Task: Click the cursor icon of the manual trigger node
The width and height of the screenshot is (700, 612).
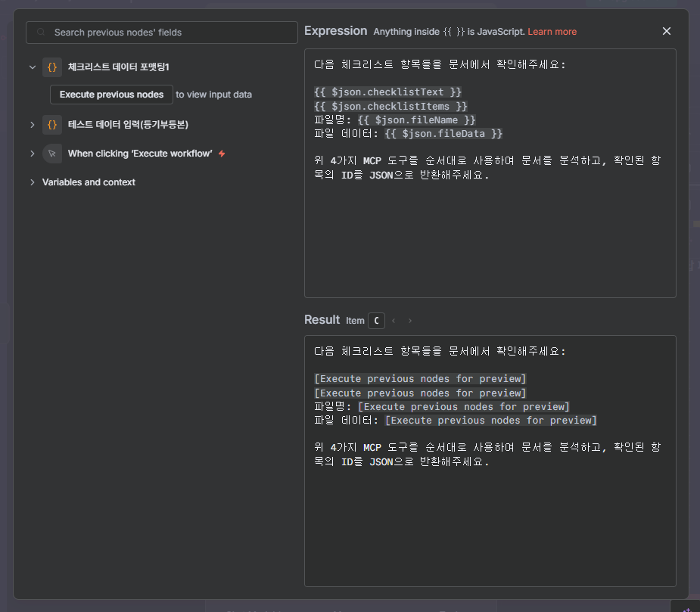Action: coord(52,154)
